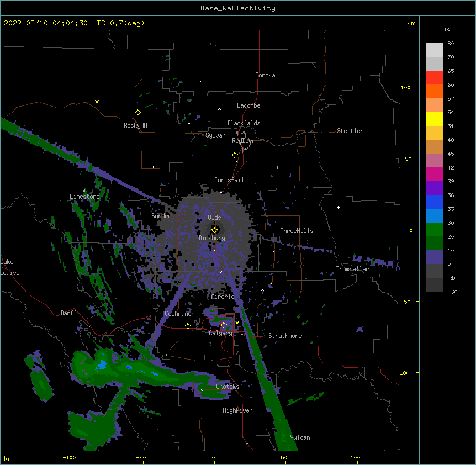Click the asterisk marker above Limestone
Viewport: 476px width, 465px height.
[84, 191]
